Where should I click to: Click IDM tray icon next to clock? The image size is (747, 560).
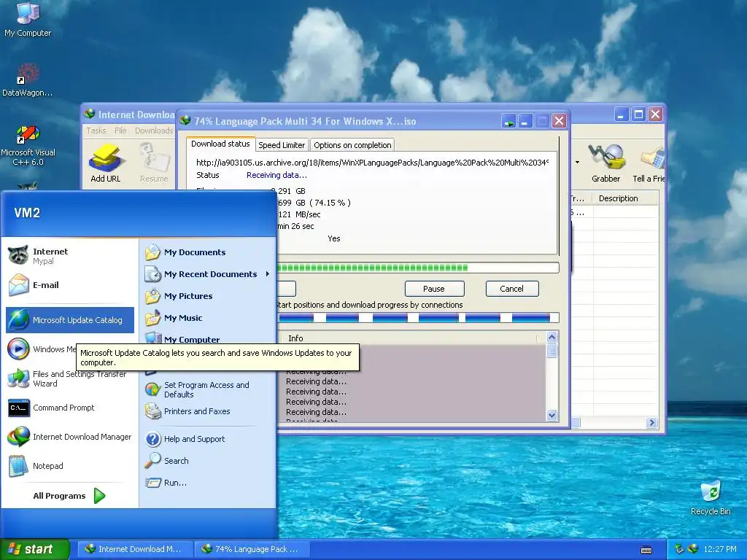693,549
